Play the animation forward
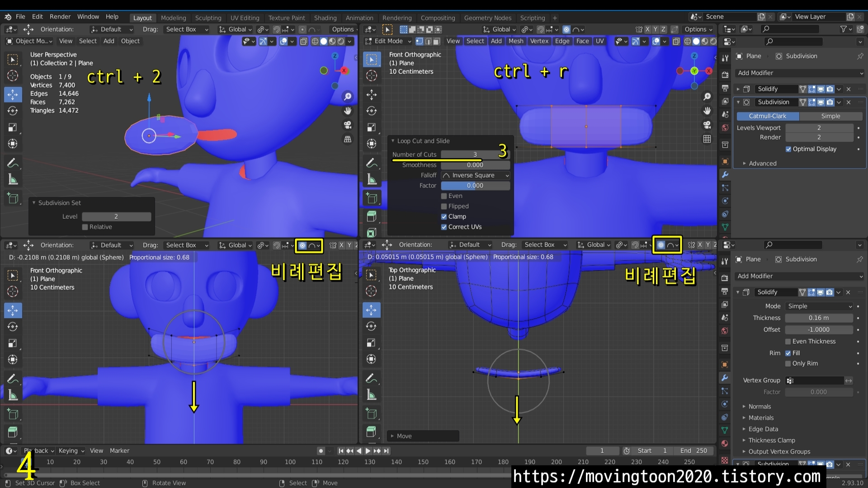The image size is (868, 488). pyautogui.click(x=368, y=450)
